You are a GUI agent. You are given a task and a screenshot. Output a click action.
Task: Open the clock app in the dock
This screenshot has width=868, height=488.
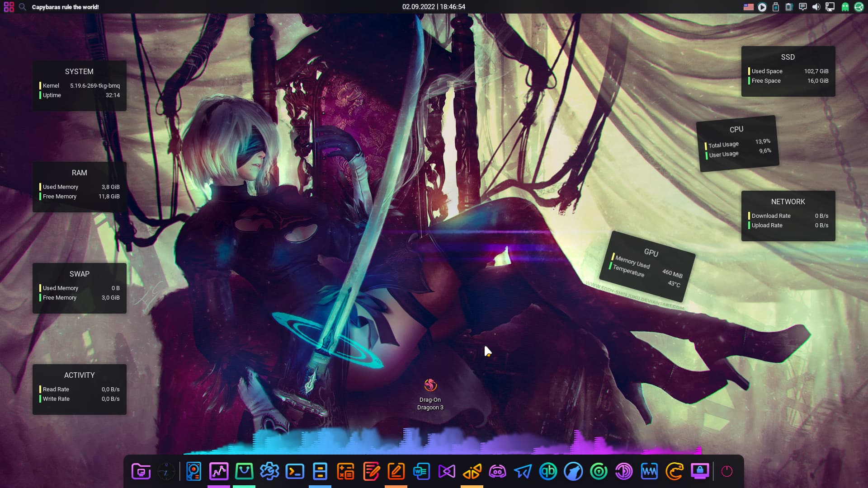coord(166,472)
